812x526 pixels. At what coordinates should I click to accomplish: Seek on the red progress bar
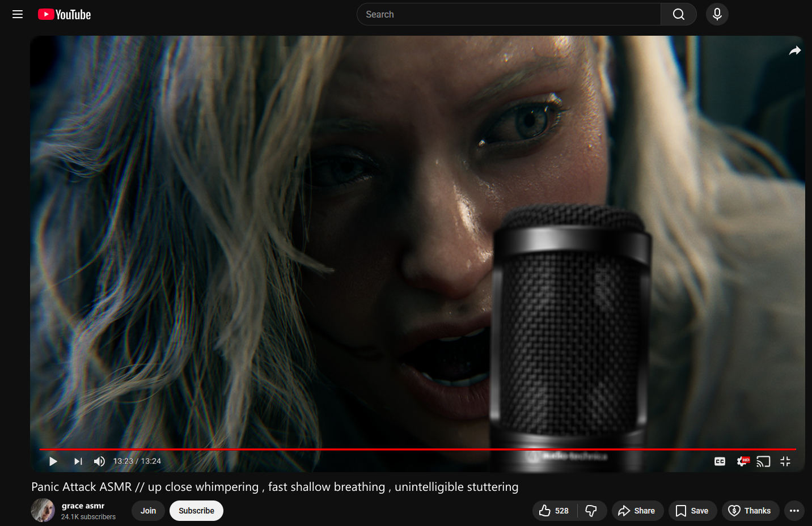coord(418,449)
